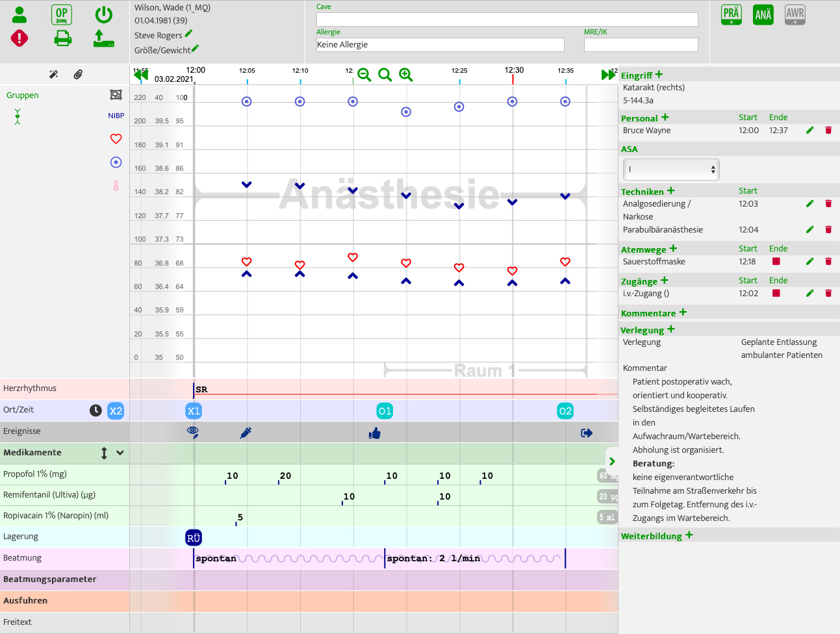Viewport: 840px width, 634px height.
Task: Click the OP bed icon
Action: pyautogui.click(x=62, y=15)
